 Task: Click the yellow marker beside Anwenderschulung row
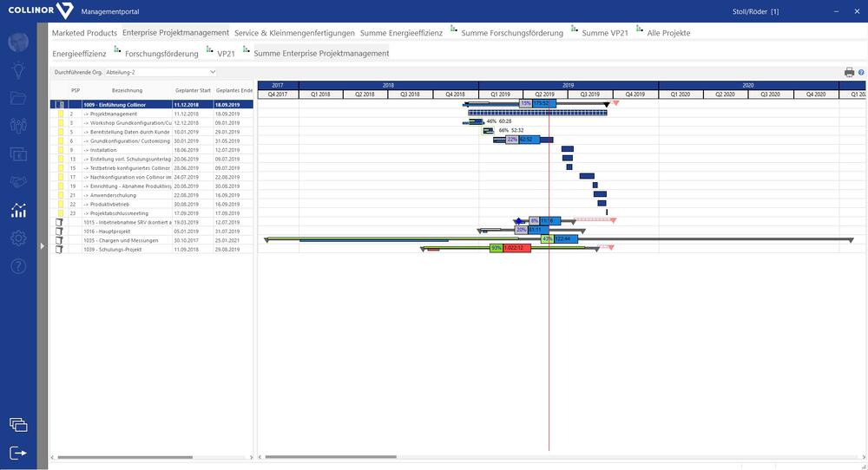coord(60,195)
